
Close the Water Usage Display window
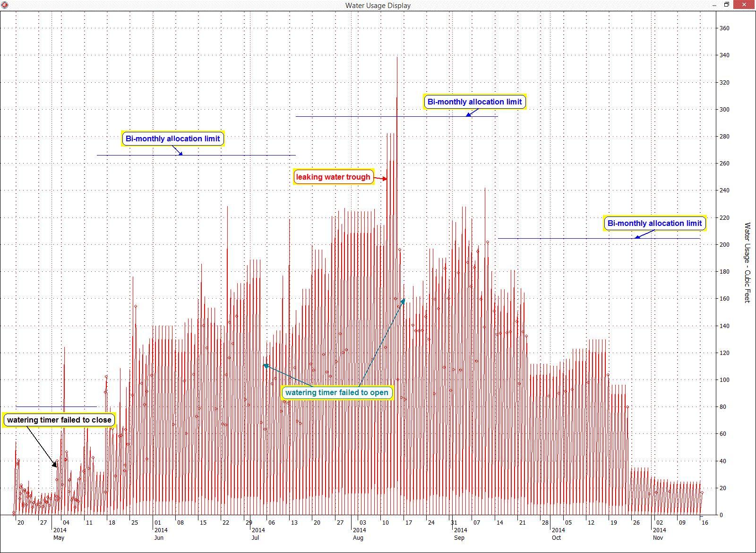[746, 5]
